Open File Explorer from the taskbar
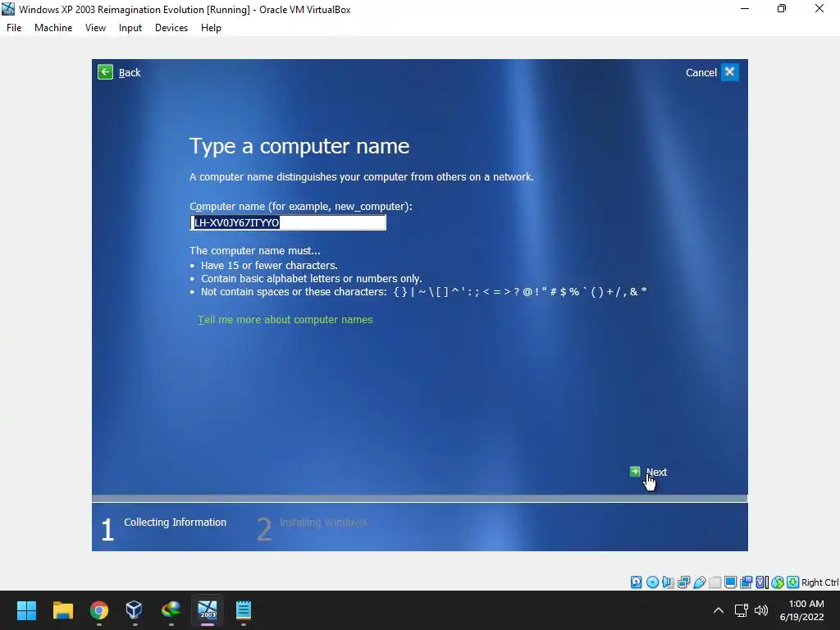This screenshot has width=840, height=630. tap(62, 610)
